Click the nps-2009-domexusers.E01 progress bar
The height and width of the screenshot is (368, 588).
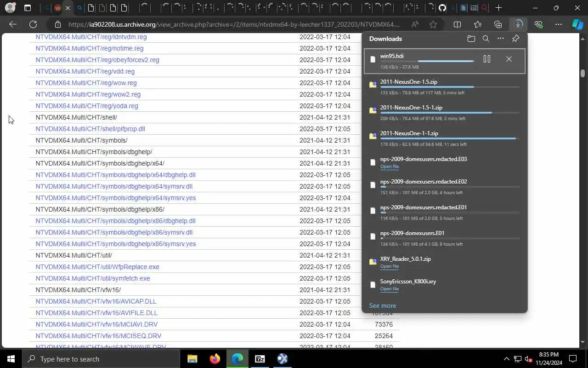450,238
